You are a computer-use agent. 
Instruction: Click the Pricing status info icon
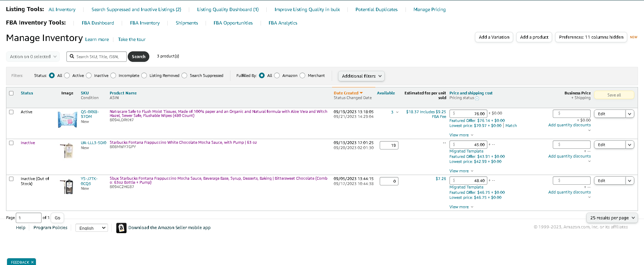pyautogui.click(x=477, y=98)
